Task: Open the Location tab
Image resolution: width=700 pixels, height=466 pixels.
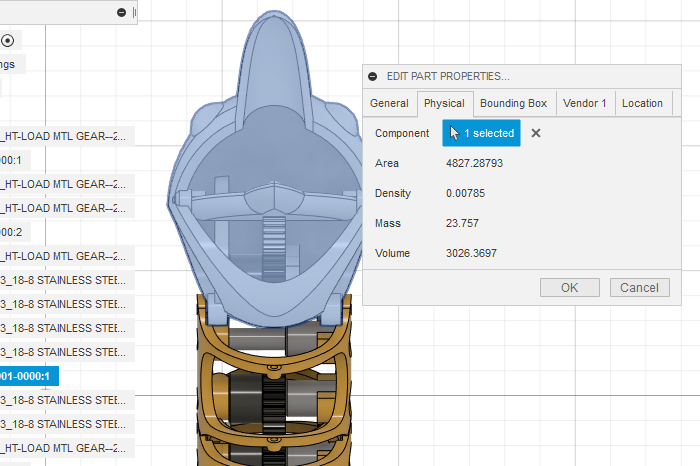Action: (x=642, y=103)
